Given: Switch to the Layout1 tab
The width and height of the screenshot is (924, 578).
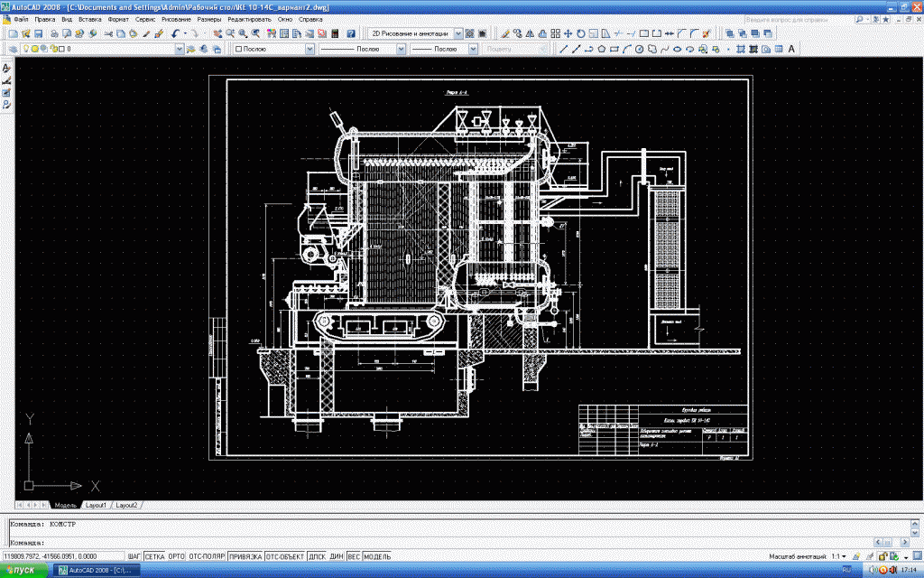Looking at the screenshot, I should 96,506.
